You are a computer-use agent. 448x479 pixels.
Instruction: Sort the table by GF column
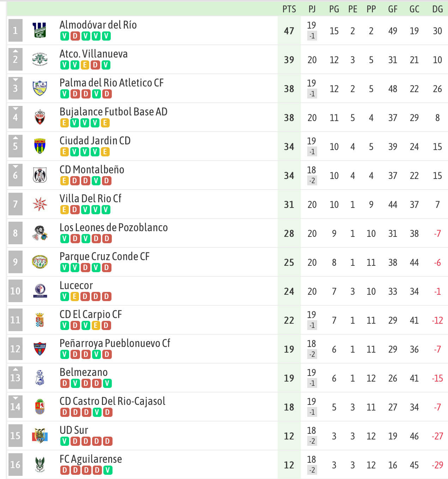coord(393,9)
